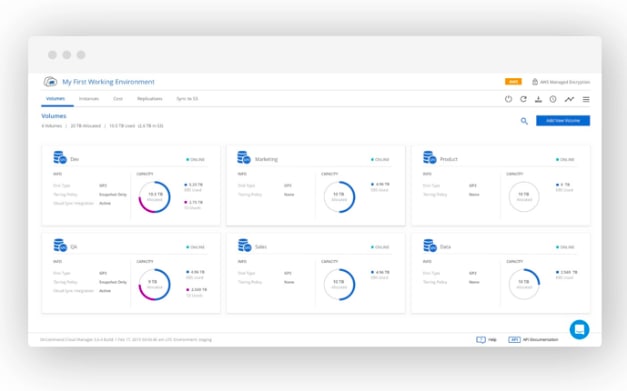Image resolution: width=627 pixels, height=391 pixels.
Task: Click the My First Working Environment title
Action: pos(108,82)
